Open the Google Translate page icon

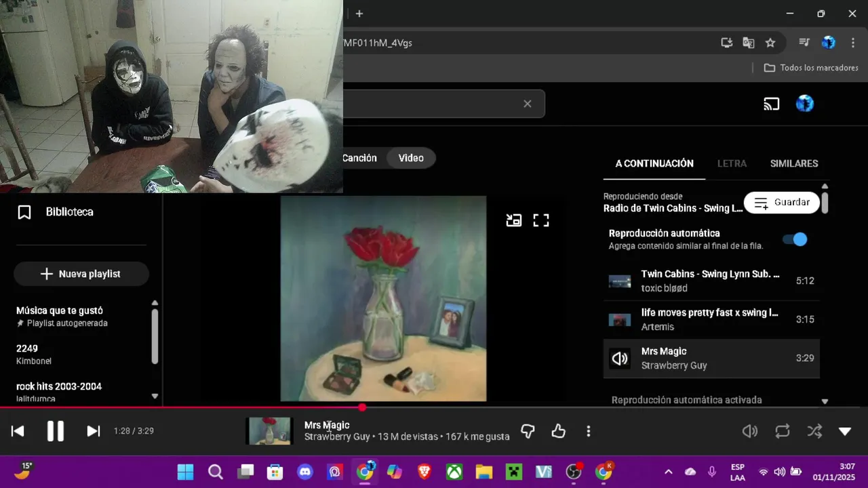click(749, 43)
